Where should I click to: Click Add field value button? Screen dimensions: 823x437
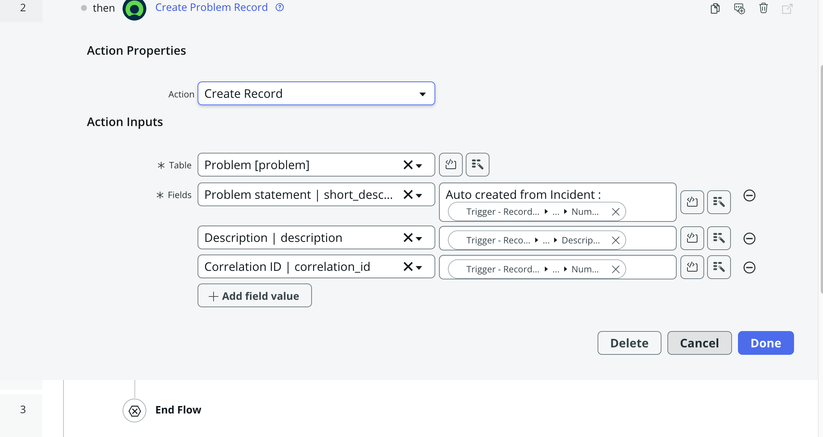tap(255, 296)
